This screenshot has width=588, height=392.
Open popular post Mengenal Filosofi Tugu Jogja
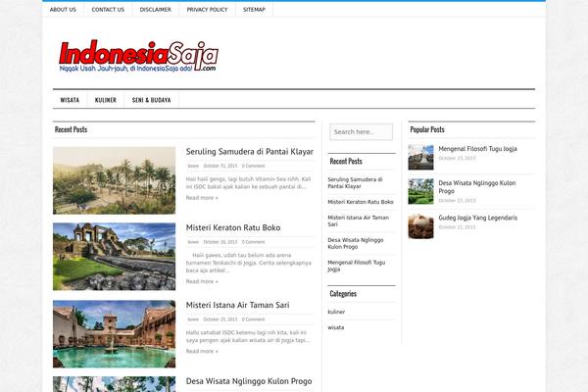click(478, 149)
